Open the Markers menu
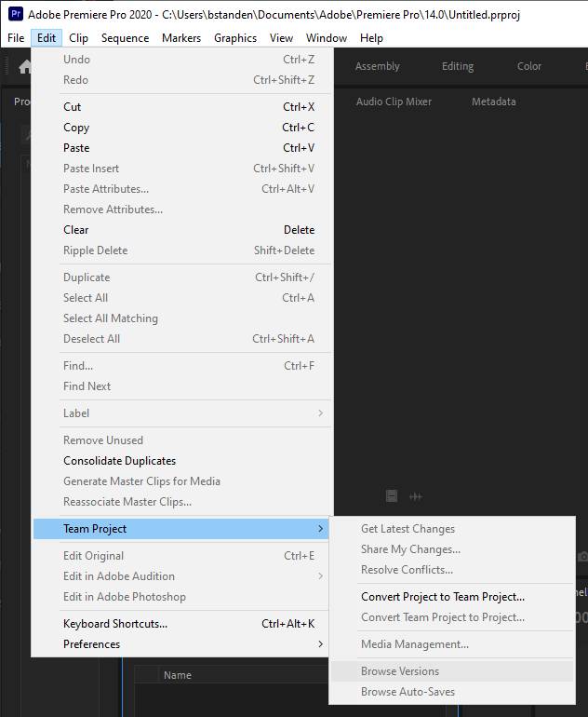This screenshot has height=717, width=588. (x=180, y=38)
